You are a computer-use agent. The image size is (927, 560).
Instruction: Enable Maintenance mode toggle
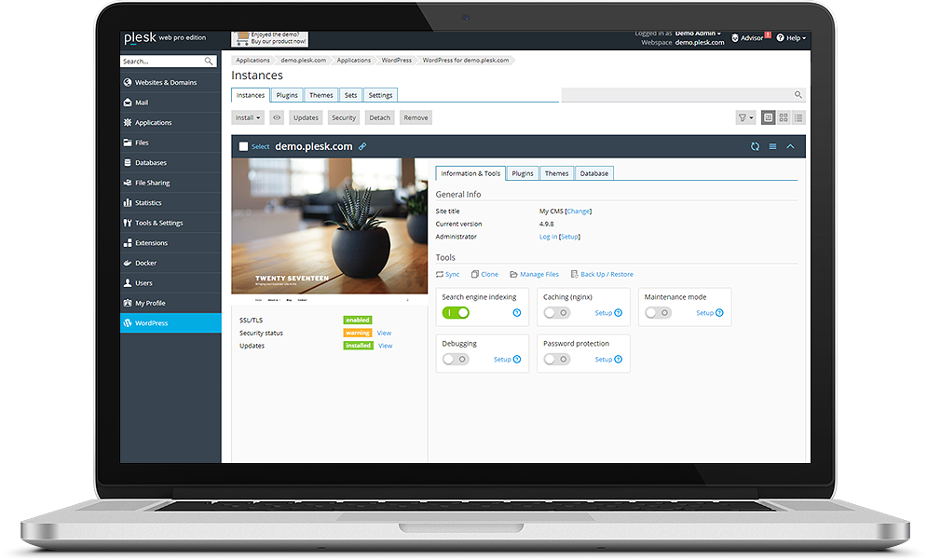point(658,313)
